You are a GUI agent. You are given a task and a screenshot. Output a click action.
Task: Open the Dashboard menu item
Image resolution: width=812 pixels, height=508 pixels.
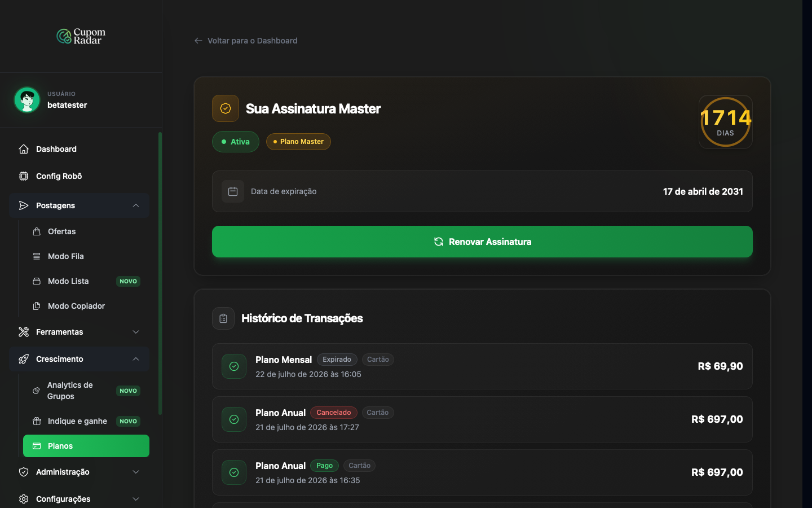(79, 149)
